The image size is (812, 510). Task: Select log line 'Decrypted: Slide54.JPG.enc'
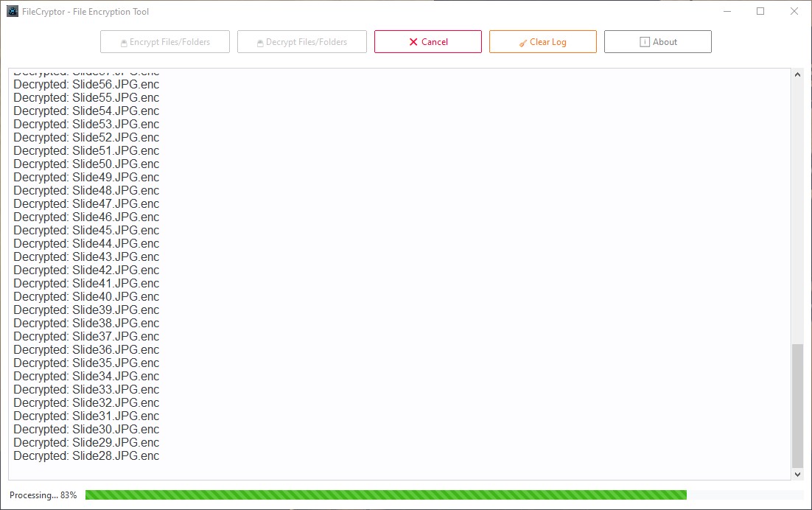pyautogui.click(x=86, y=111)
